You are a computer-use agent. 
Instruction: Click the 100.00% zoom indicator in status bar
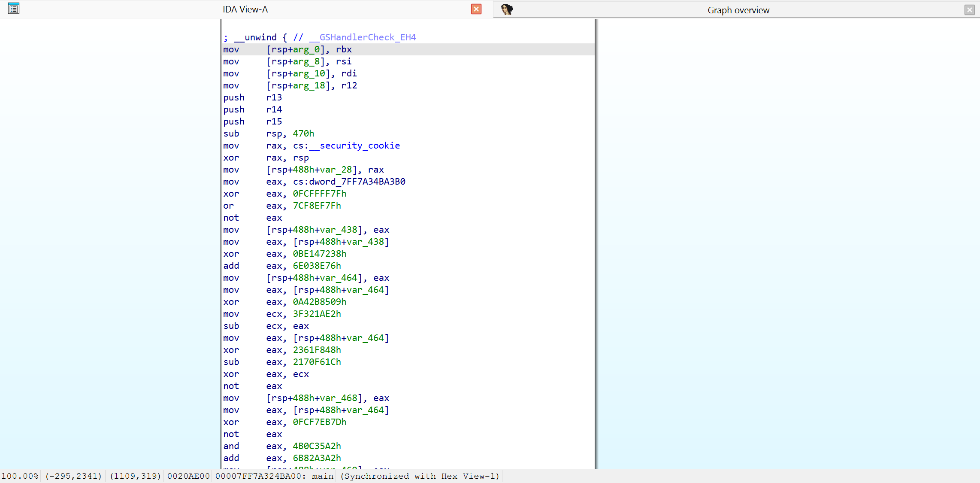click(20, 476)
